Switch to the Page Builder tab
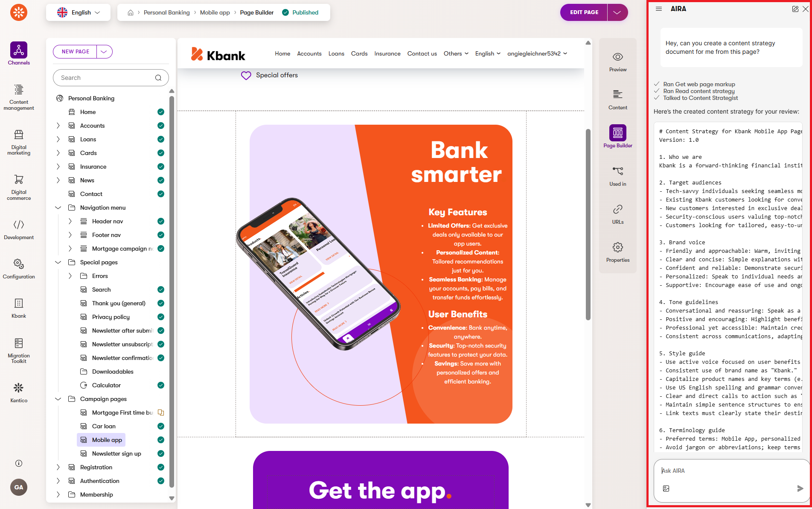 (x=618, y=136)
